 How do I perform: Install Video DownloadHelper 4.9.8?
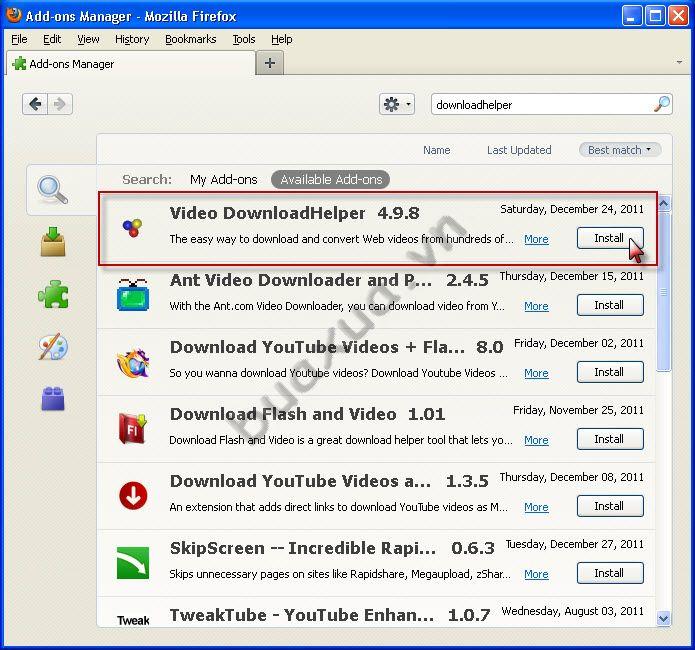(x=610, y=238)
